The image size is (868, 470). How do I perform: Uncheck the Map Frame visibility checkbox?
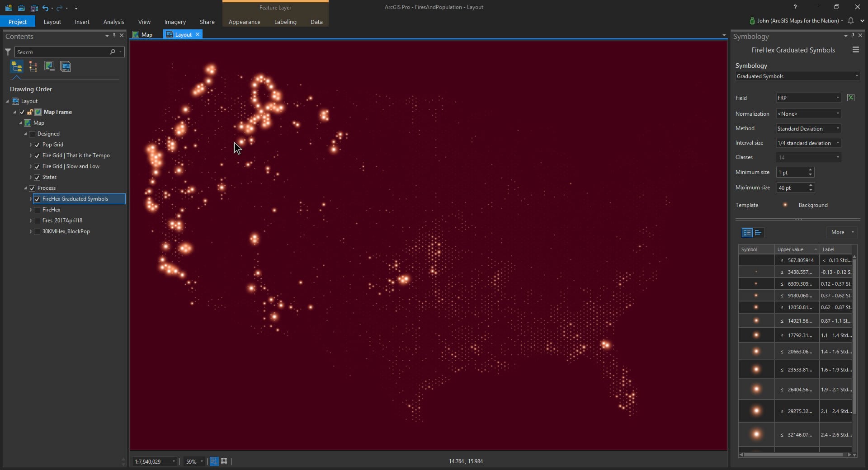(22, 112)
